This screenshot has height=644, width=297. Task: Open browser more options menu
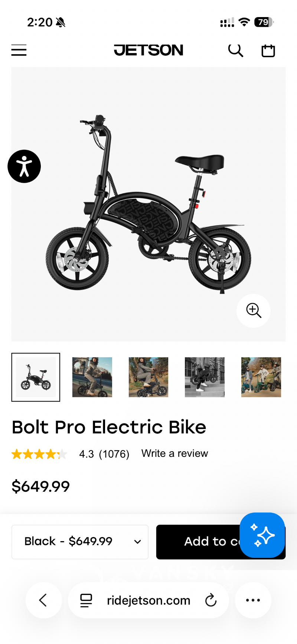pyautogui.click(x=253, y=600)
